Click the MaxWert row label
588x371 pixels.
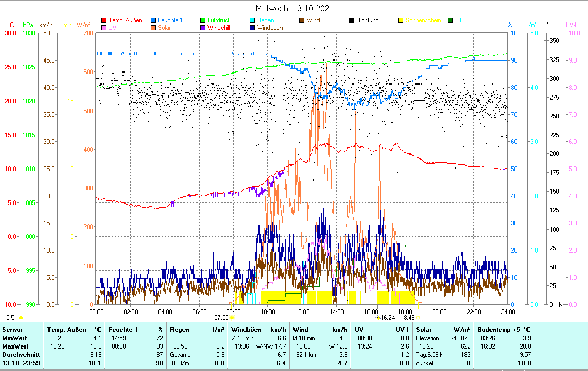15,346
